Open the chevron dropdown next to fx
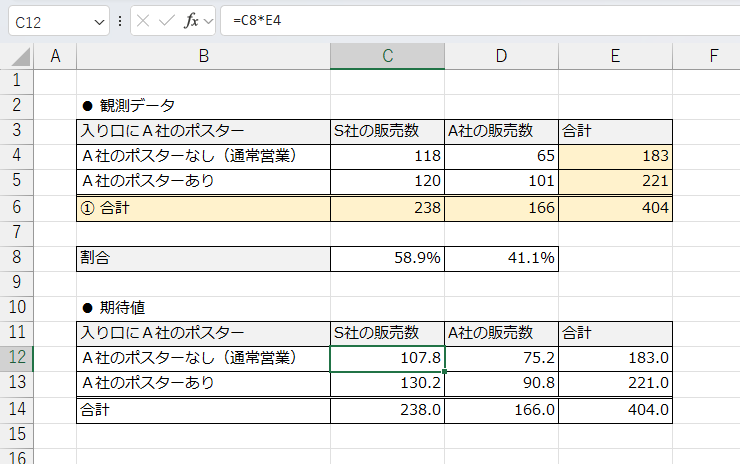The image size is (740, 464). pyautogui.click(x=208, y=20)
